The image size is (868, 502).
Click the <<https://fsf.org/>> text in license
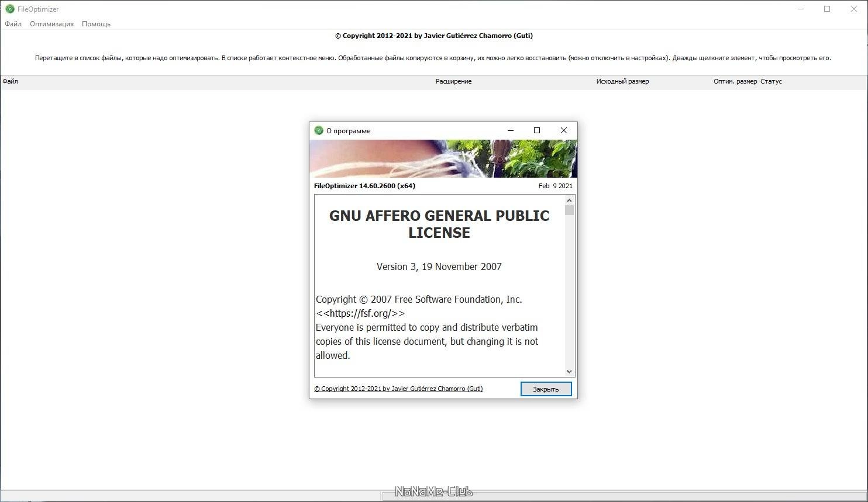click(360, 313)
